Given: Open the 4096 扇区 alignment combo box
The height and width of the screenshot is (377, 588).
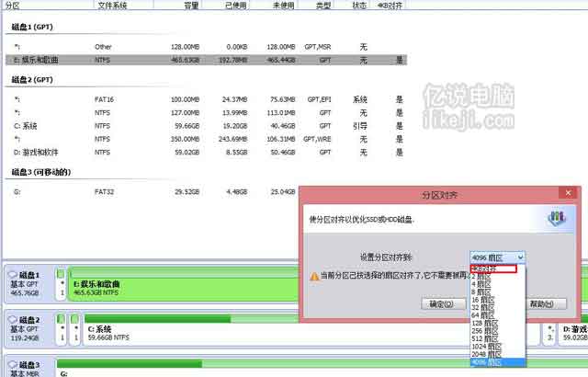Looking at the screenshot, I should [498, 257].
